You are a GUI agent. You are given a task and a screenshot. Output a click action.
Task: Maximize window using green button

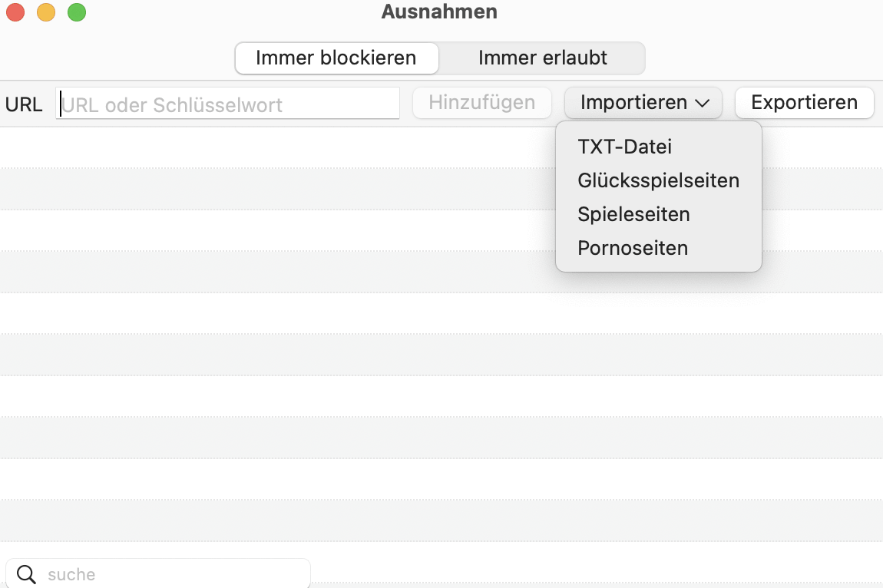coord(77,12)
